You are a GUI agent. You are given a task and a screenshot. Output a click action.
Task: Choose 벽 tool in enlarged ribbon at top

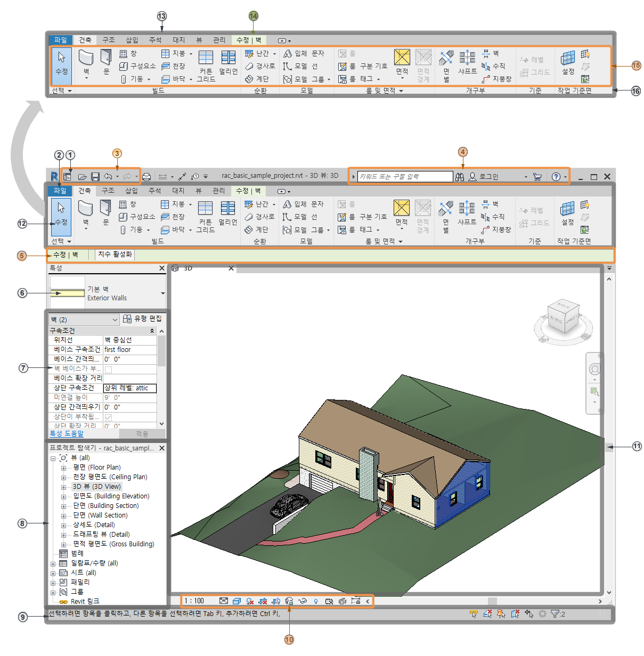click(86, 63)
